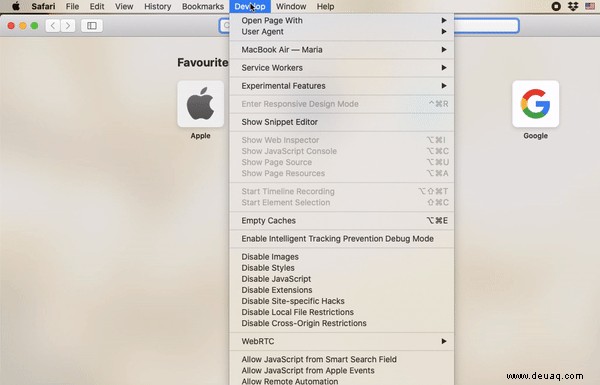Screen dimensions: 600x385
Task: Open the View menu
Action: pos(124,7)
